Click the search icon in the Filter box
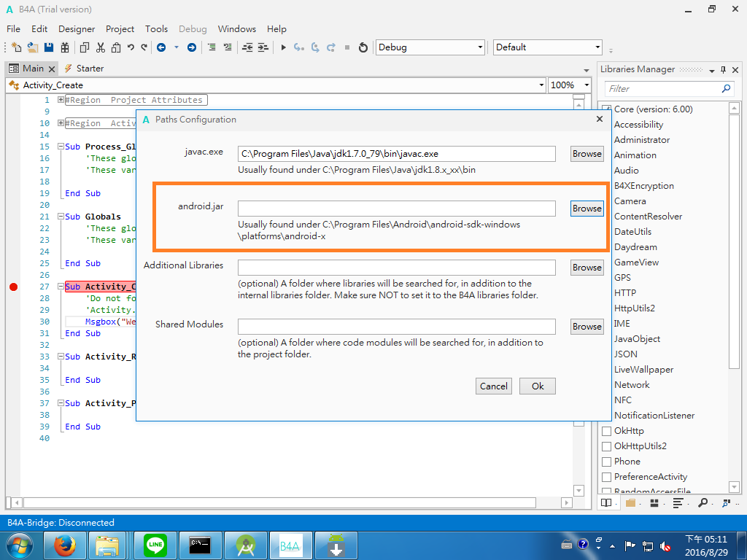 coord(726,88)
